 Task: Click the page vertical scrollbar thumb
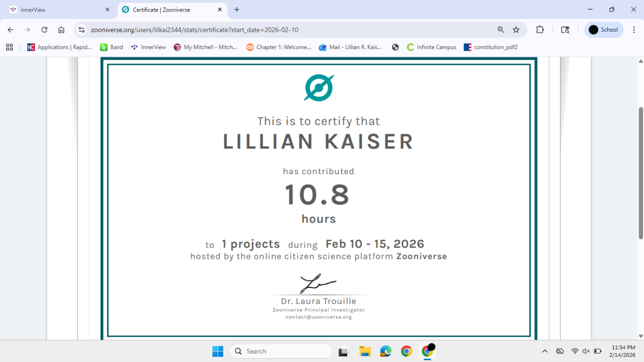(x=640, y=173)
